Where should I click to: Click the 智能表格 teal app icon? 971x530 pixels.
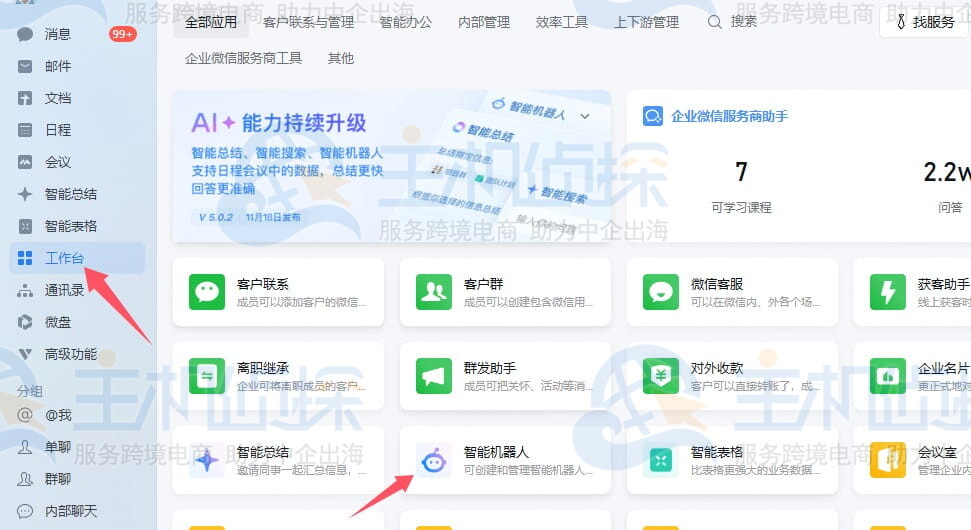tap(661, 461)
